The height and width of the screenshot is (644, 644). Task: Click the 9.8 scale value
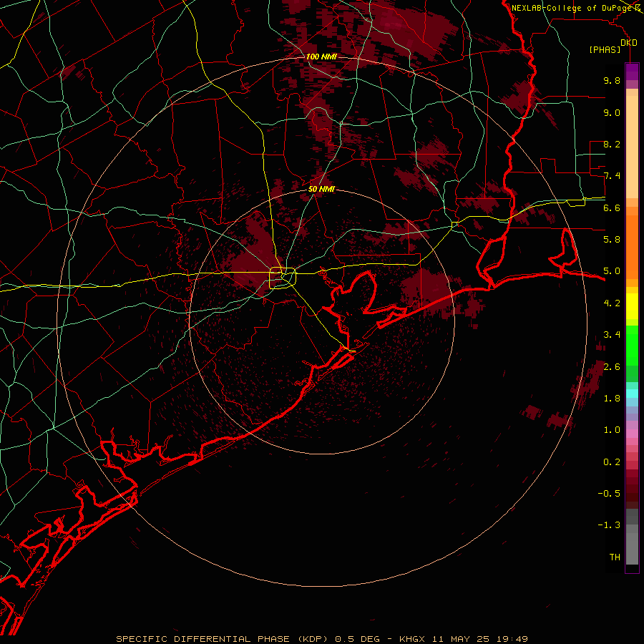[612, 80]
